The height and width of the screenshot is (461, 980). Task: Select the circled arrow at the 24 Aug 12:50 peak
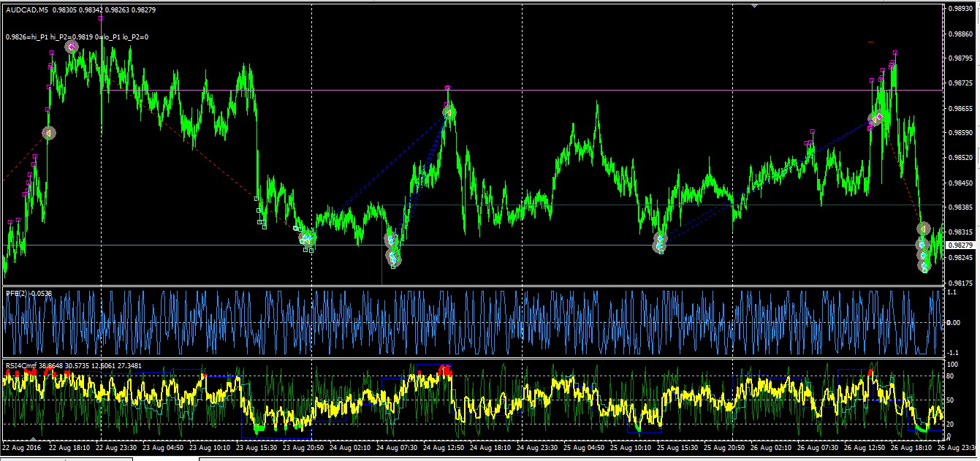pos(449,111)
